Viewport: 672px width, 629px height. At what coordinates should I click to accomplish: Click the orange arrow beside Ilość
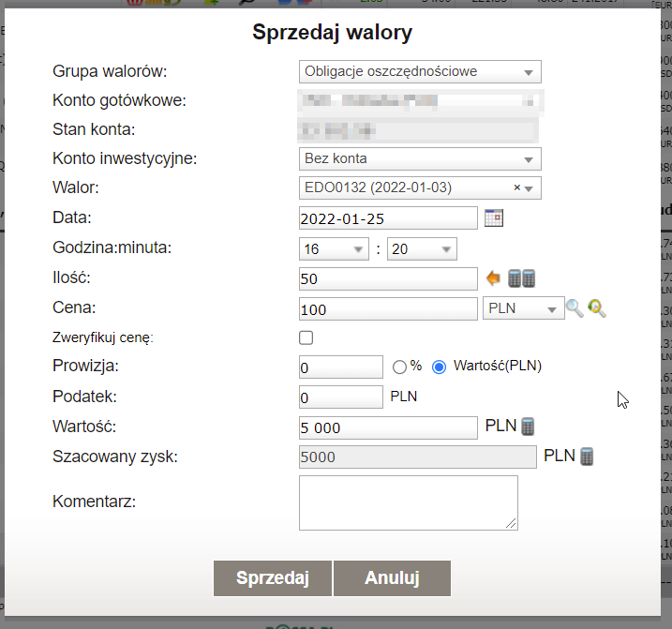[x=494, y=278]
